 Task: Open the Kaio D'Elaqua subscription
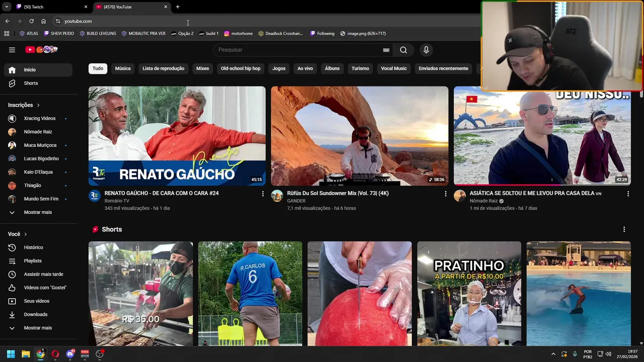pyautogui.click(x=38, y=172)
